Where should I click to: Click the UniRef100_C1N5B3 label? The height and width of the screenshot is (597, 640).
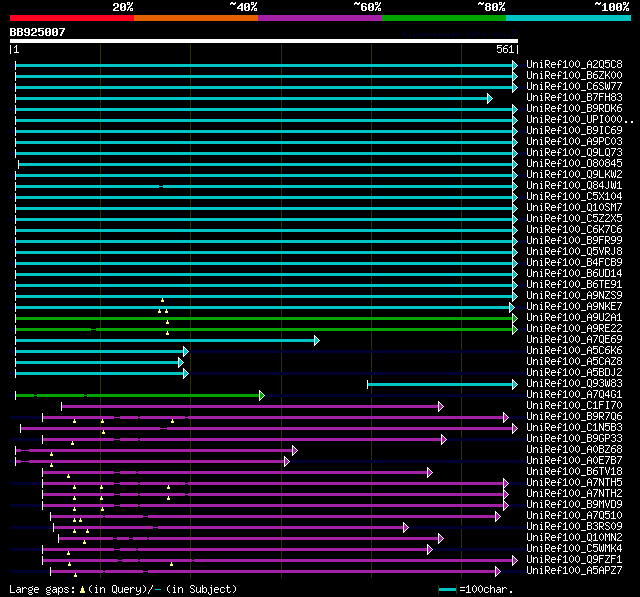[574, 428]
